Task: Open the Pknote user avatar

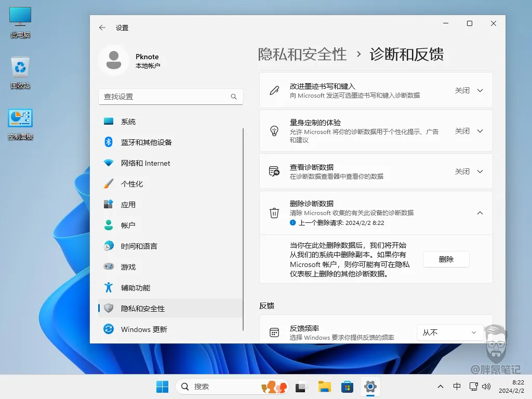Action: [x=114, y=60]
